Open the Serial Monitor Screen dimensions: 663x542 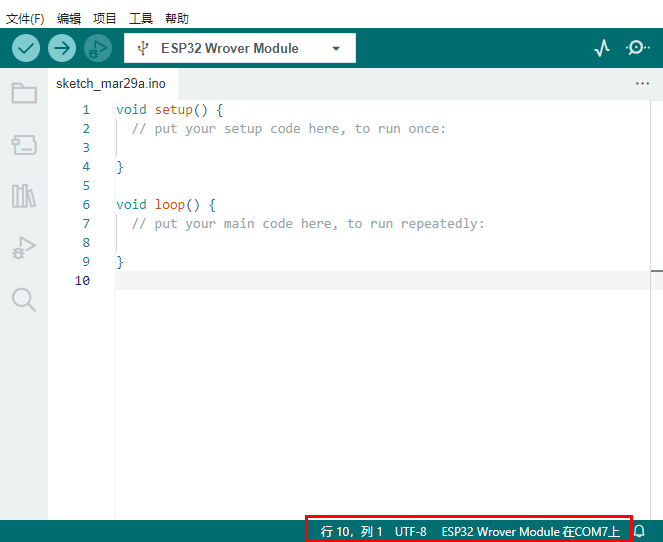coord(637,48)
